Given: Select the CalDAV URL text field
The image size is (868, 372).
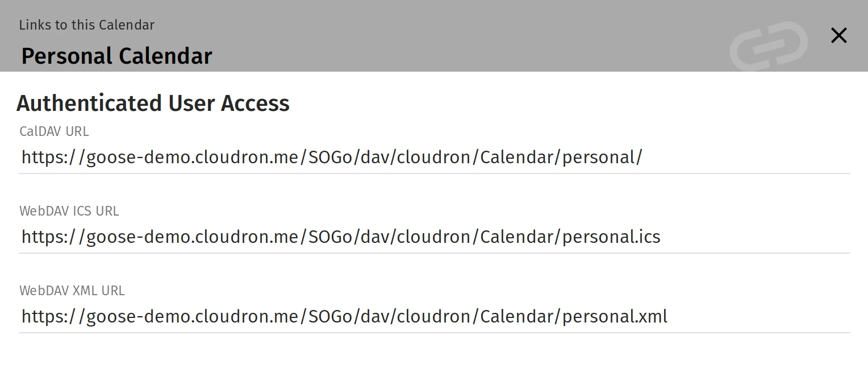Looking at the screenshot, I should point(331,157).
